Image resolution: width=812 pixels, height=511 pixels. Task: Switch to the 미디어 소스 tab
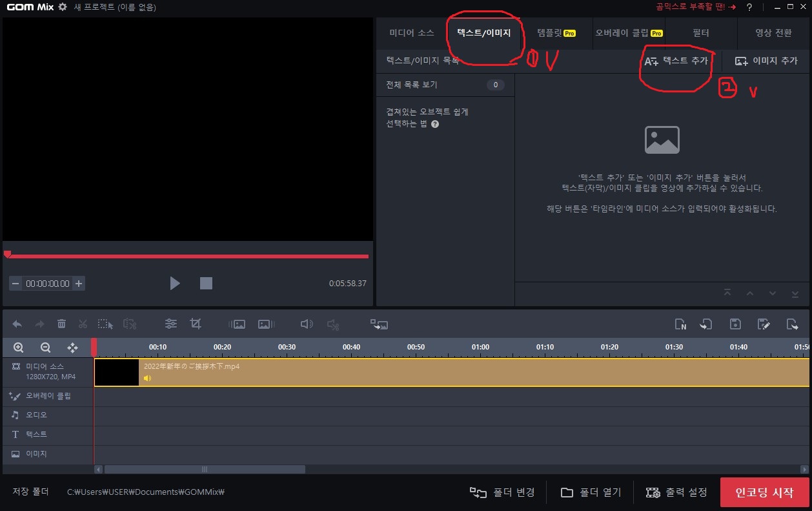click(x=412, y=33)
